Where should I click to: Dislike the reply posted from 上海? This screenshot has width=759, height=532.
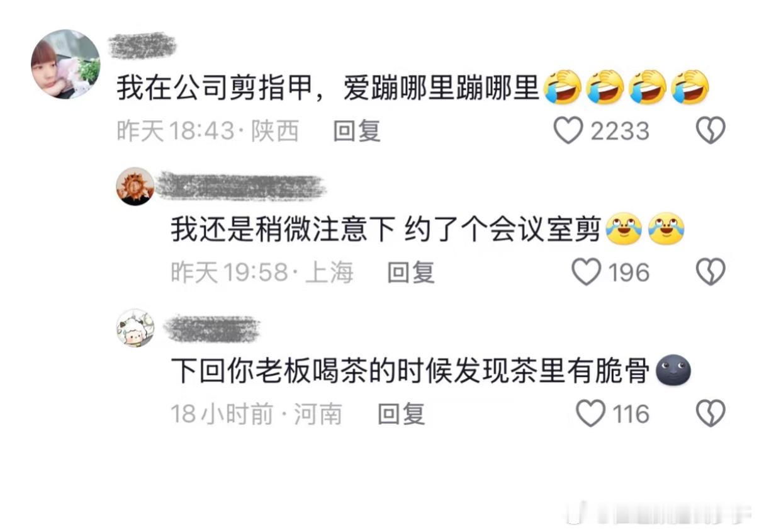point(711,273)
